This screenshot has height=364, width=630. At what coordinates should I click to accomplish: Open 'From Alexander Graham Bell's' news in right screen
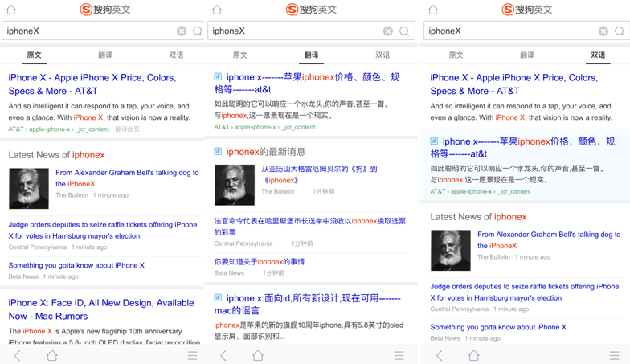pos(549,239)
